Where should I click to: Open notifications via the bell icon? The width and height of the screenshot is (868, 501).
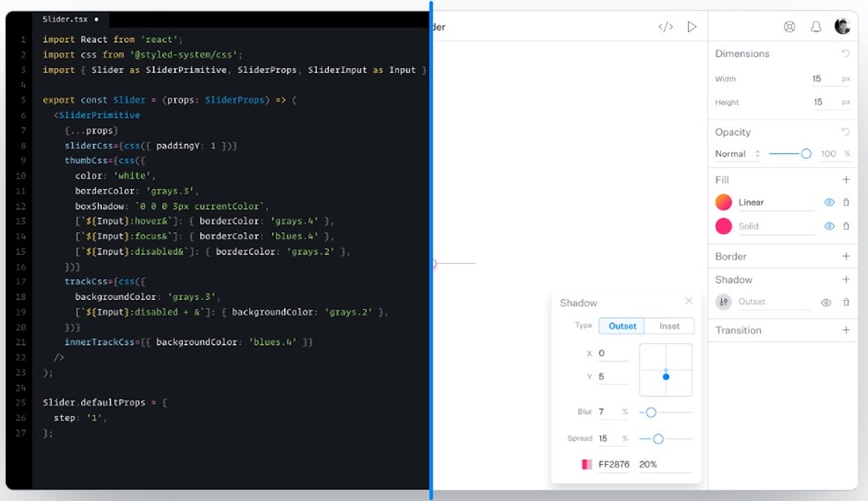pyautogui.click(x=816, y=26)
